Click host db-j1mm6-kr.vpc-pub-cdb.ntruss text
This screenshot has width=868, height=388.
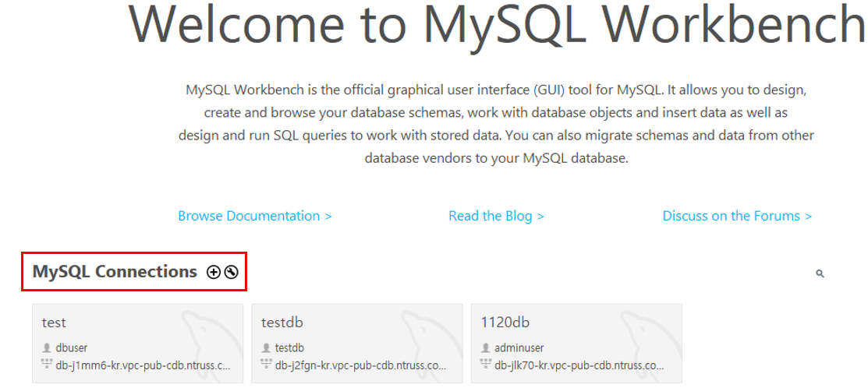(x=143, y=365)
